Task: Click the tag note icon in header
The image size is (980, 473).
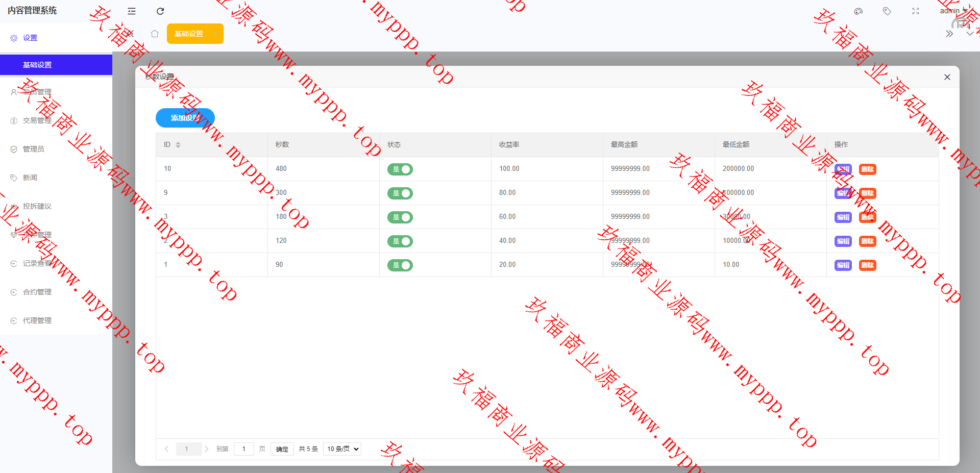Action: click(887, 11)
